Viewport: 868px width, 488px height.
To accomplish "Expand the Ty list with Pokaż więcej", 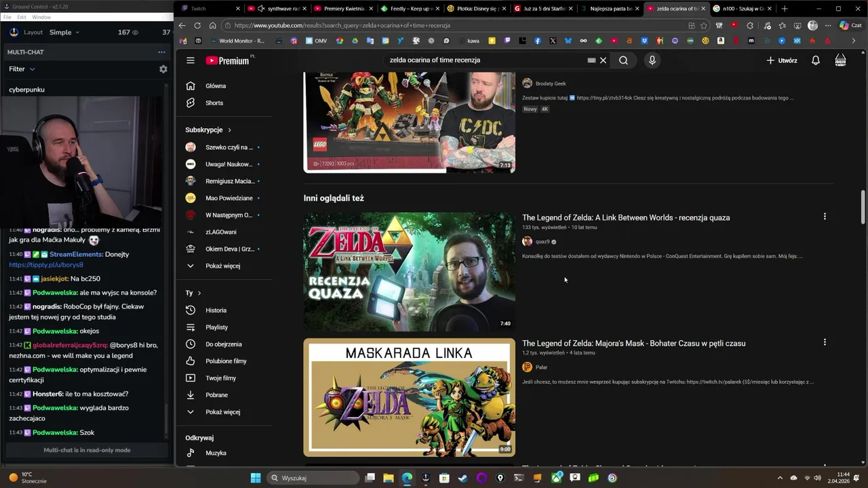I will pyautogui.click(x=224, y=412).
